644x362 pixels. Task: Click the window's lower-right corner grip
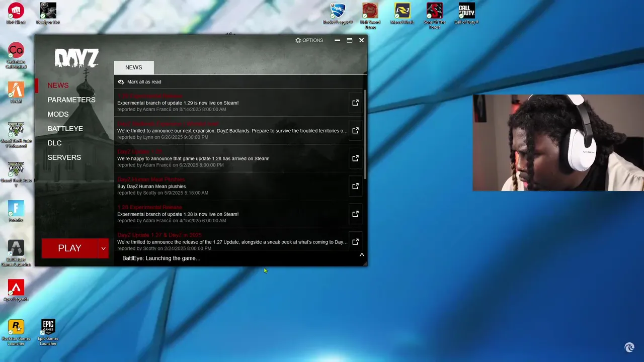(364, 263)
